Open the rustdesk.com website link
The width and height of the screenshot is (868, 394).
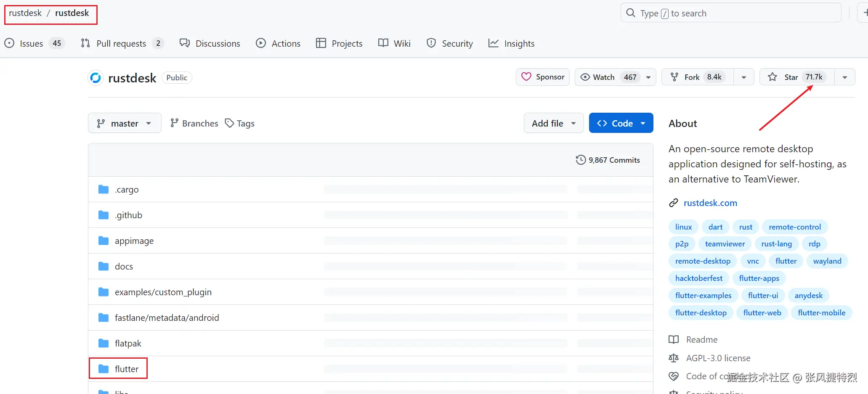tap(710, 203)
